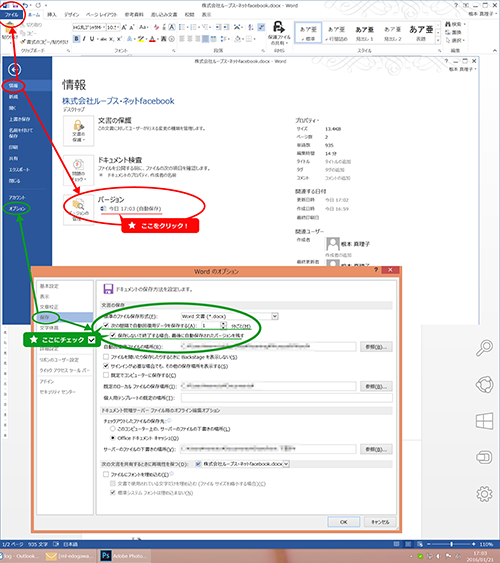The width and height of the screenshot is (500, 563).
Task: Expand the font group dialog launcher
Action: pyautogui.click(x=174, y=51)
